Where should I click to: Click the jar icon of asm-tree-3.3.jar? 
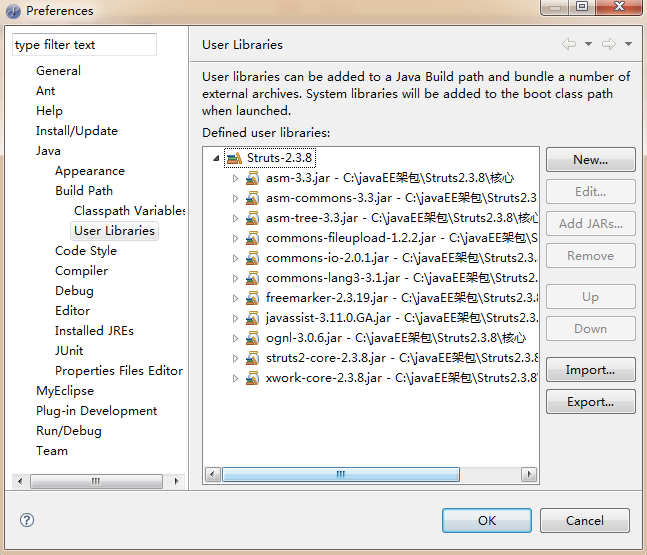252,218
